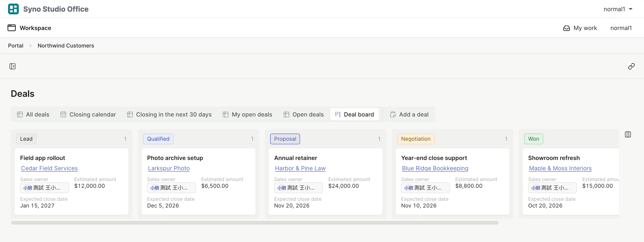Image resolution: width=644 pixels, height=242 pixels.
Task: Click the $12,000.00 estimated amount
Action: [x=89, y=186]
